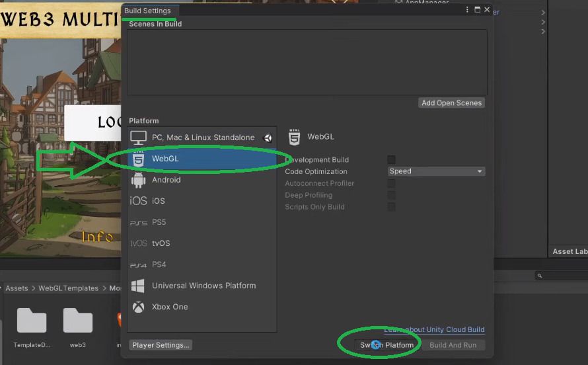The height and width of the screenshot is (365, 588).
Task: Click the WebGLTemplates breadcrumb
Action: pos(68,288)
